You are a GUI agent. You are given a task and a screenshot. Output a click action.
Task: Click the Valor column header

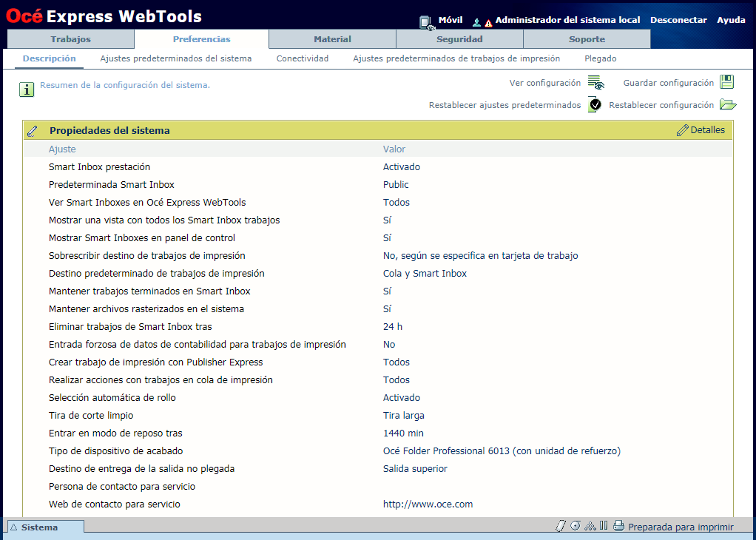[x=394, y=149]
